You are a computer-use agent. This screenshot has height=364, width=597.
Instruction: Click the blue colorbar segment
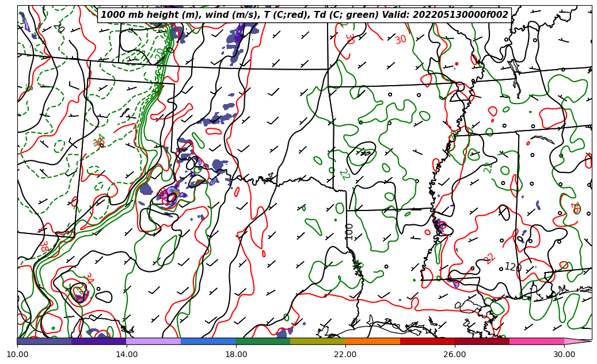pos(208,341)
